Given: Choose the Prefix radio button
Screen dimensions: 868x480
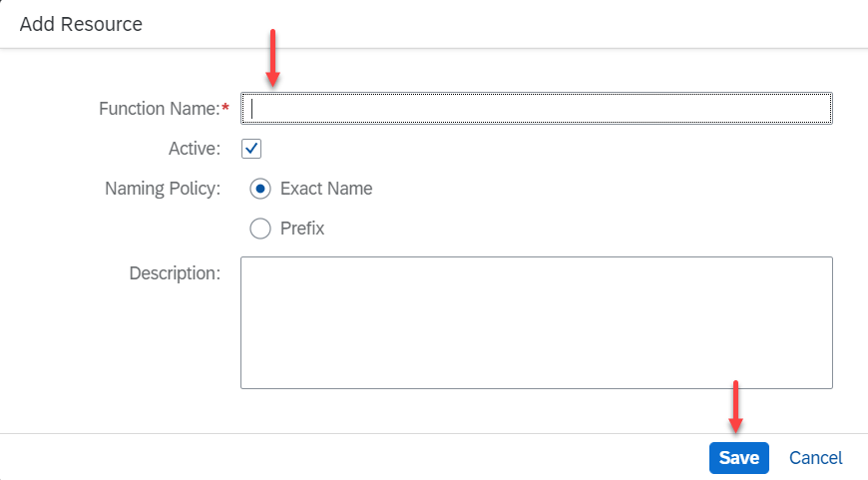Looking at the screenshot, I should 260,229.
